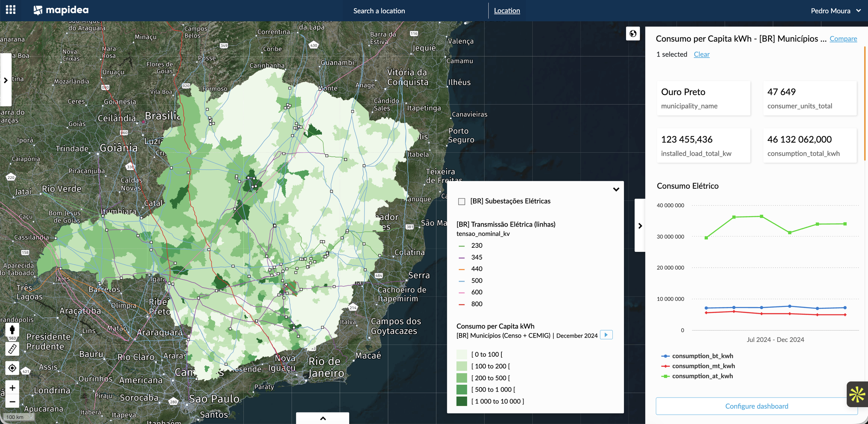Toggle consumption_at_kwh chart series
This screenshot has width=868, height=424.
[x=697, y=376]
